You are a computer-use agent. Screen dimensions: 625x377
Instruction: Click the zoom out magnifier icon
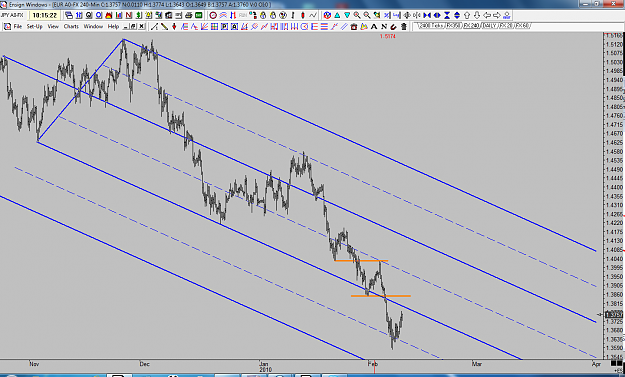[x=367, y=15]
